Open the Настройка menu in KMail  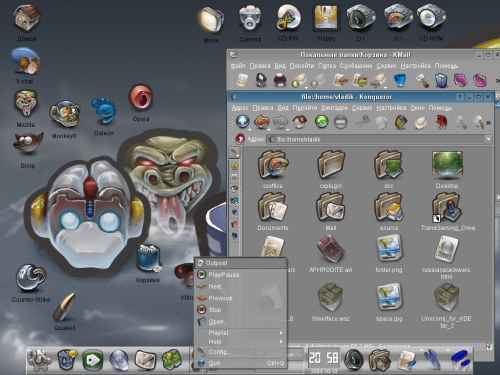(415, 66)
